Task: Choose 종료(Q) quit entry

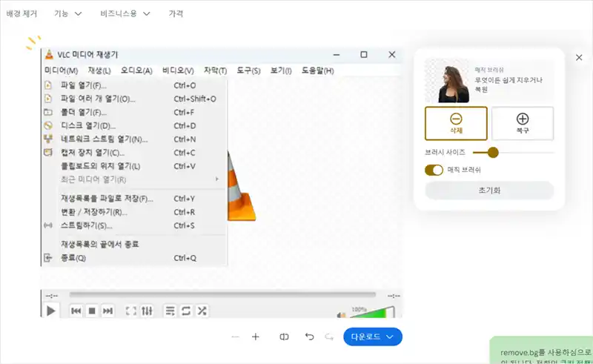Action: 135,258
